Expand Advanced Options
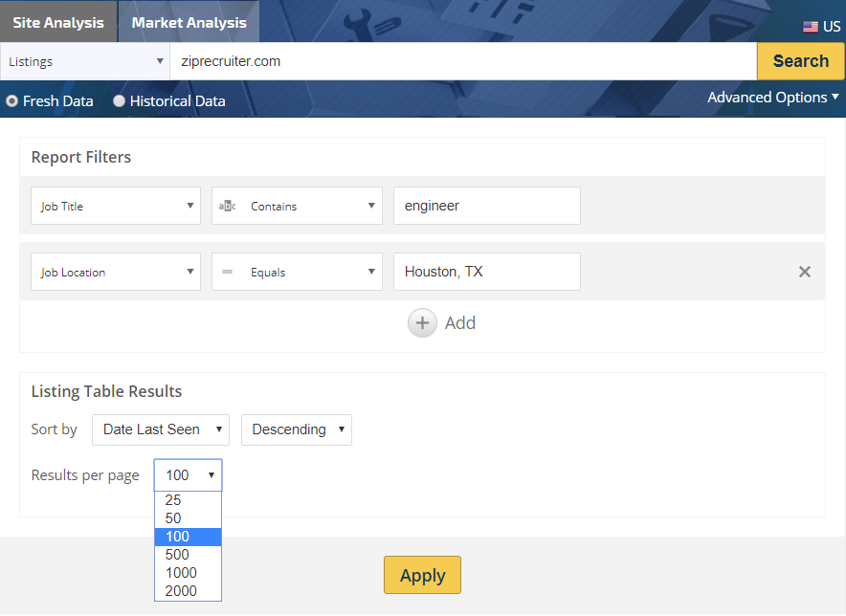The height and width of the screenshot is (616, 846). tap(772, 98)
